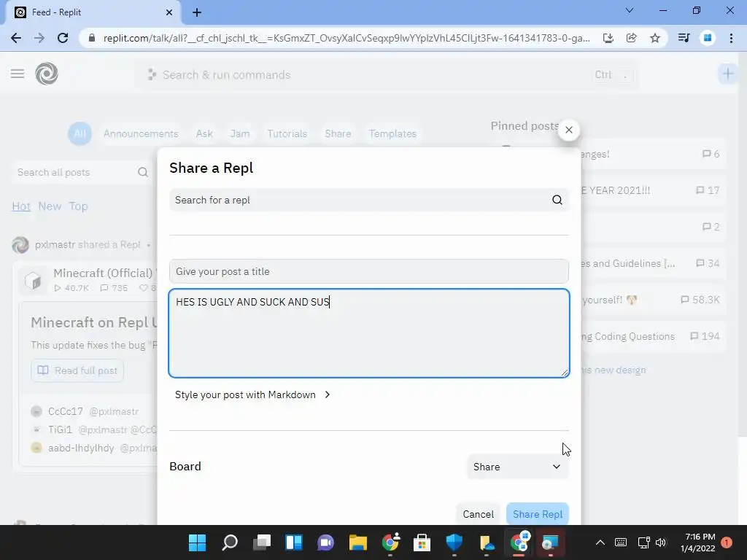Viewport: 747px width, 560px height.
Task: Open a new browser tab
Action: click(x=197, y=12)
